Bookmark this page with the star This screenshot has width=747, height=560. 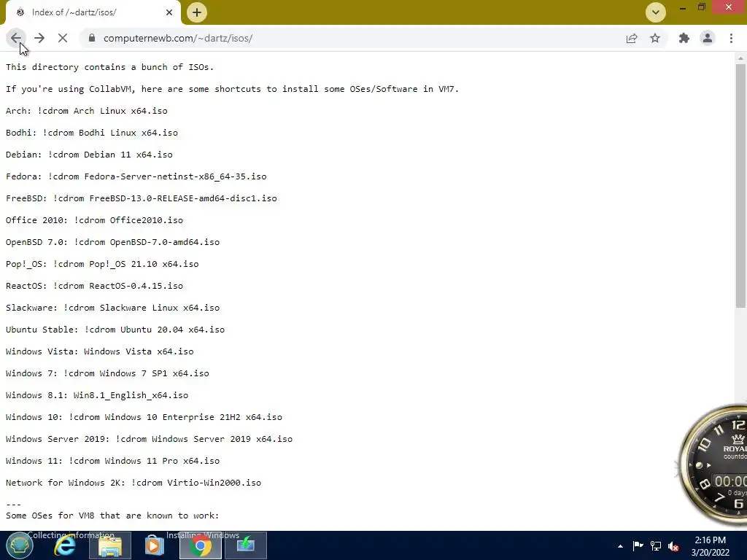click(655, 38)
